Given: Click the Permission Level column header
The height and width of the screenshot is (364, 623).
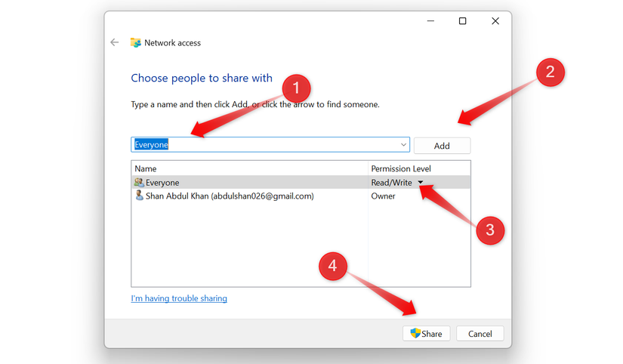Looking at the screenshot, I should pyautogui.click(x=418, y=168).
